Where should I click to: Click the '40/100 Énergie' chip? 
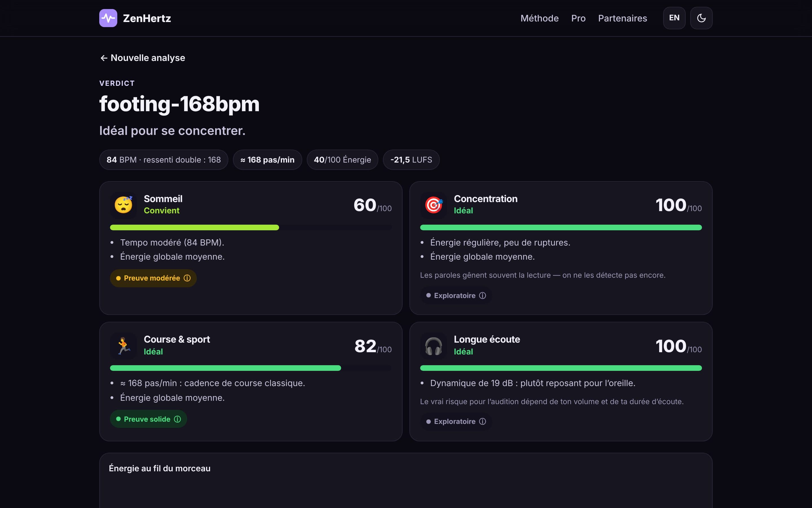pos(342,159)
